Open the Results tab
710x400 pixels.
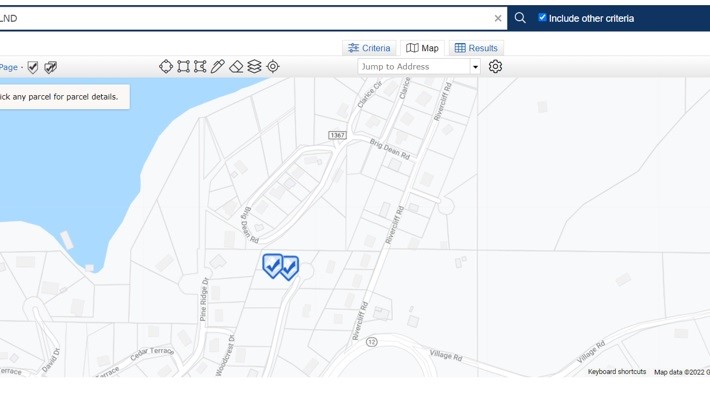click(x=476, y=48)
